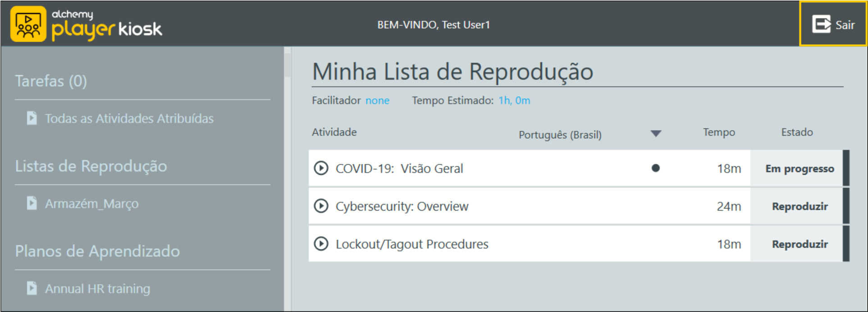This screenshot has height=312, width=868.
Task: Select the Armazém_Março playlist
Action: tap(92, 203)
